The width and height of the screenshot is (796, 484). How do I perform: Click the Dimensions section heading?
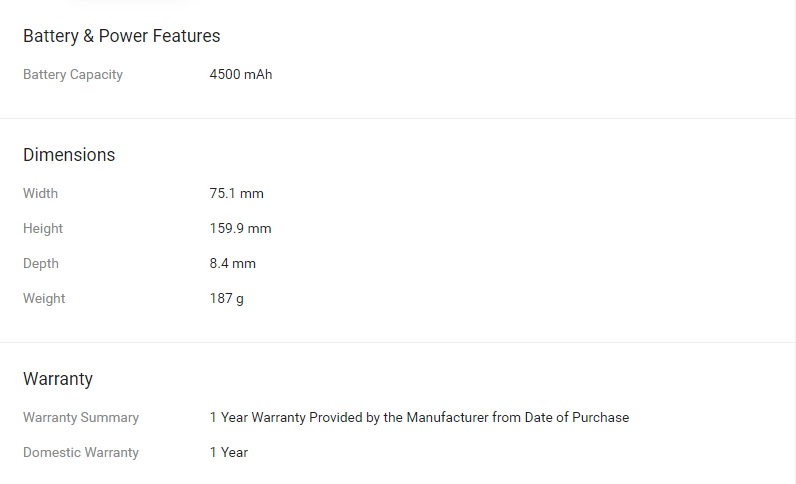click(x=69, y=155)
